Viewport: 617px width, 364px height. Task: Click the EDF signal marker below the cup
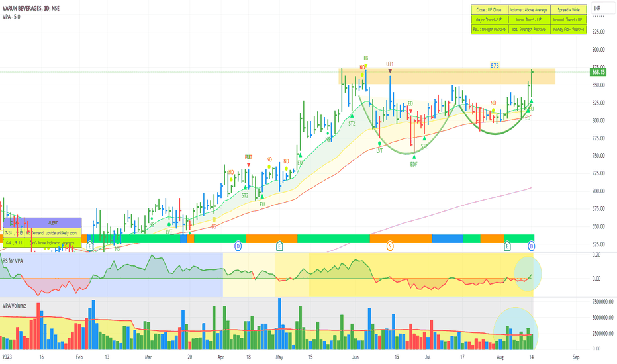tap(414, 165)
